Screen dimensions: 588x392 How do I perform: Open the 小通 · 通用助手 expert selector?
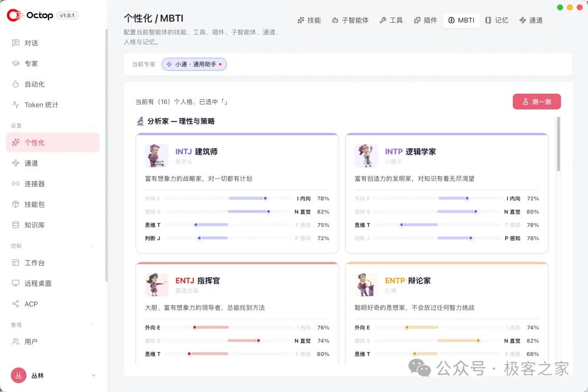point(194,64)
